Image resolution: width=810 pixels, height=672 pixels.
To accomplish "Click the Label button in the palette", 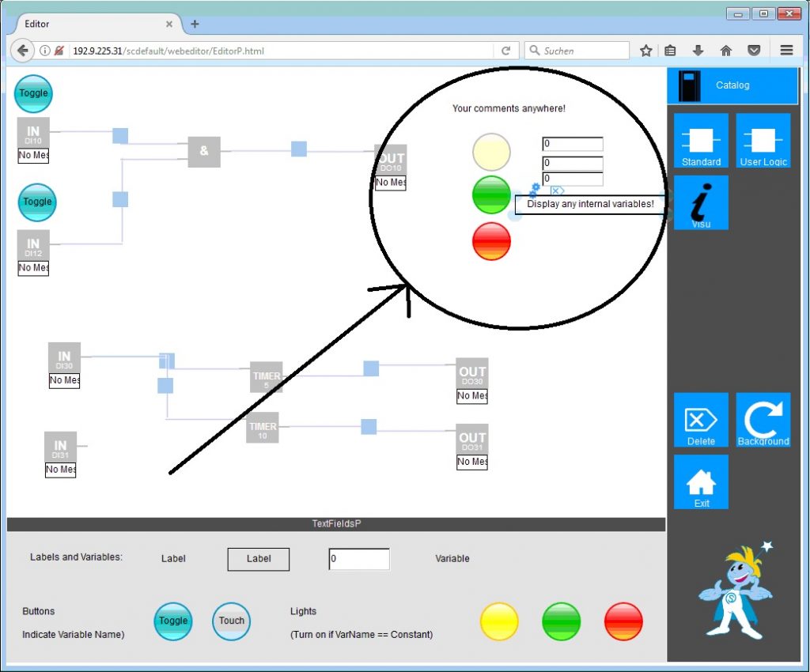I will [258, 559].
